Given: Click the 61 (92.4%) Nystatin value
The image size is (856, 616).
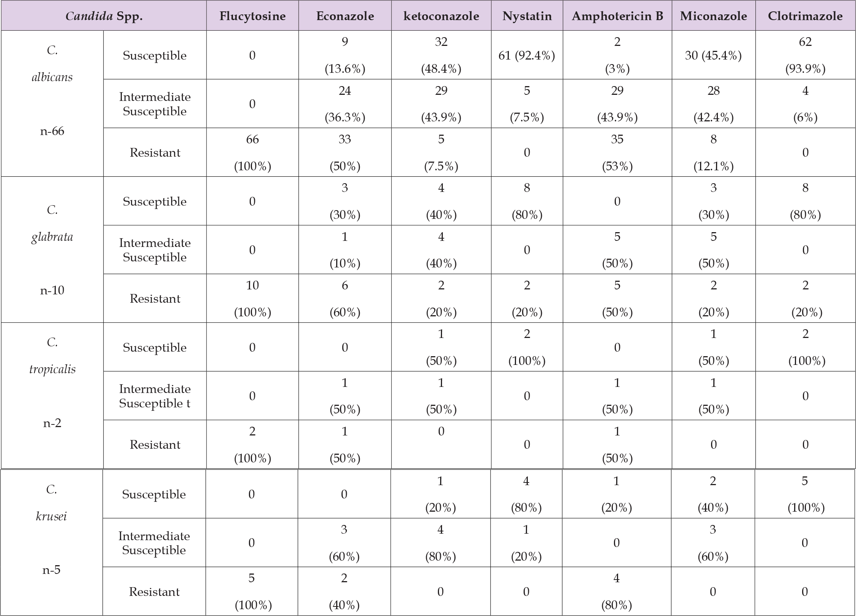Looking at the screenshot, I should [x=527, y=55].
